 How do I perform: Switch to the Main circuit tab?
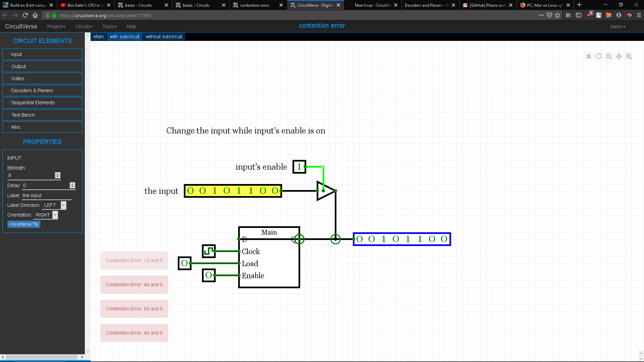[x=98, y=37]
